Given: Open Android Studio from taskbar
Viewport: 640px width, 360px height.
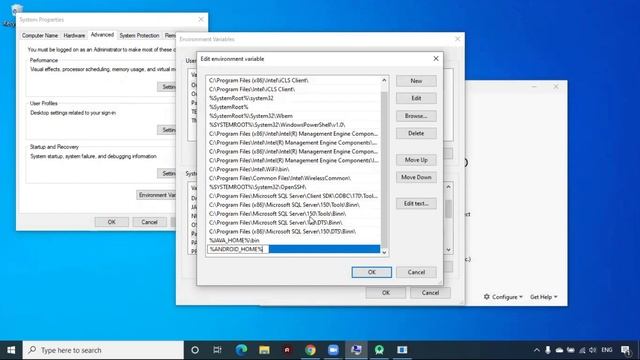Looking at the screenshot, I should click(379, 350).
